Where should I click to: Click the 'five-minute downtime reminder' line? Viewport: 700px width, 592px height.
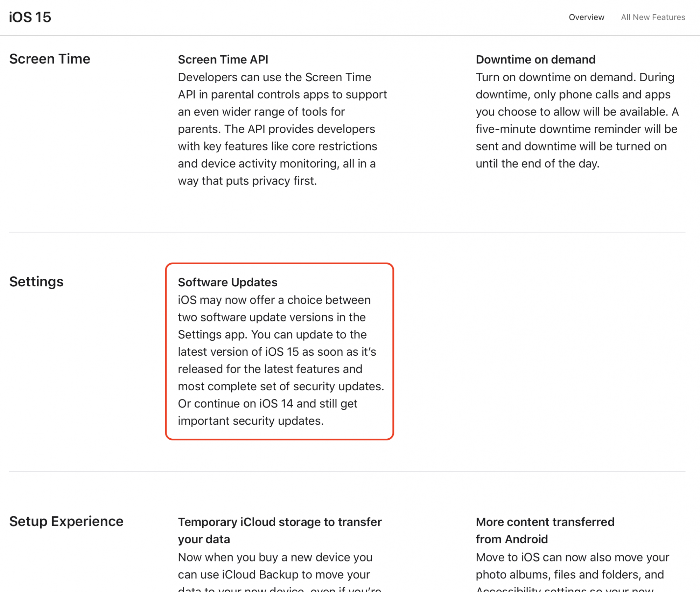[576, 129]
